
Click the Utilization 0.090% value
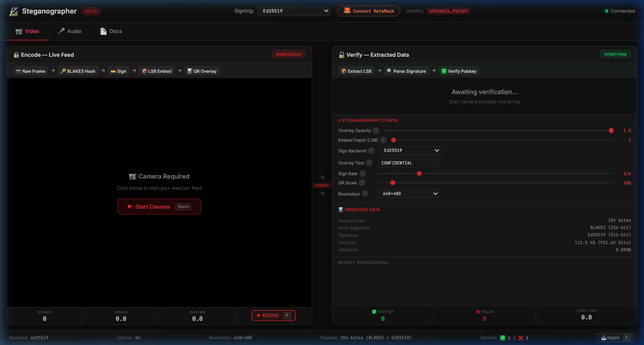pyautogui.click(x=623, y=250)
